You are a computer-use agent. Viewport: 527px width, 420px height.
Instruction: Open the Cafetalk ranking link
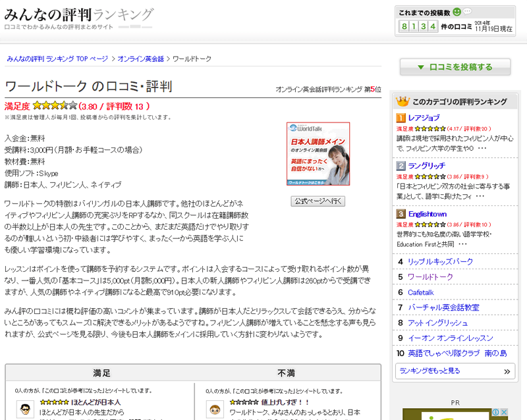point(421,292)
